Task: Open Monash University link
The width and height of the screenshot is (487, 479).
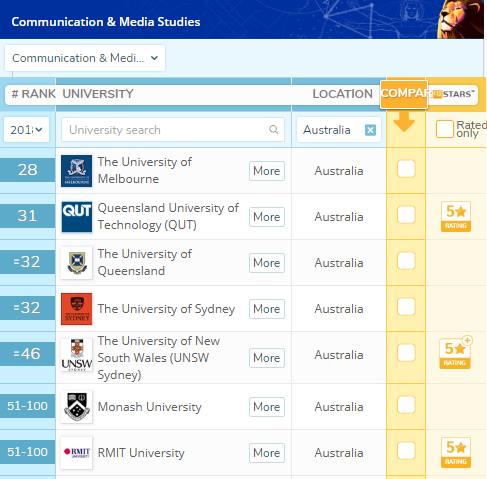Action: click(x=149, y=407)
